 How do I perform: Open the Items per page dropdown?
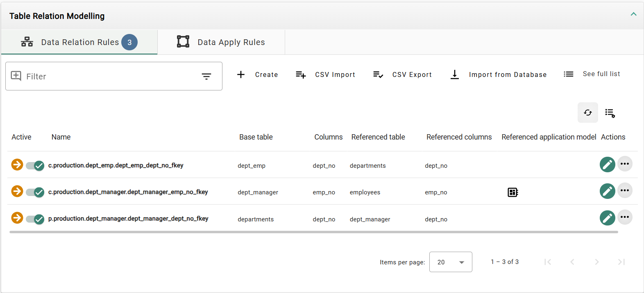(451, 262)
